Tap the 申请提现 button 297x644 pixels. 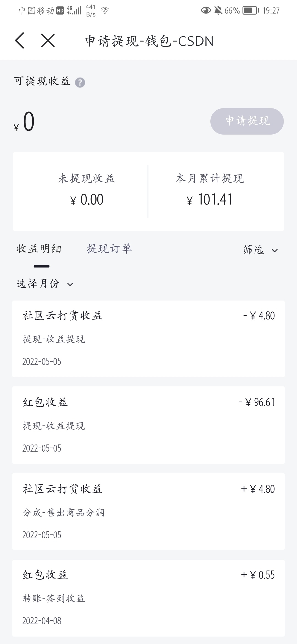pos(247,121)
